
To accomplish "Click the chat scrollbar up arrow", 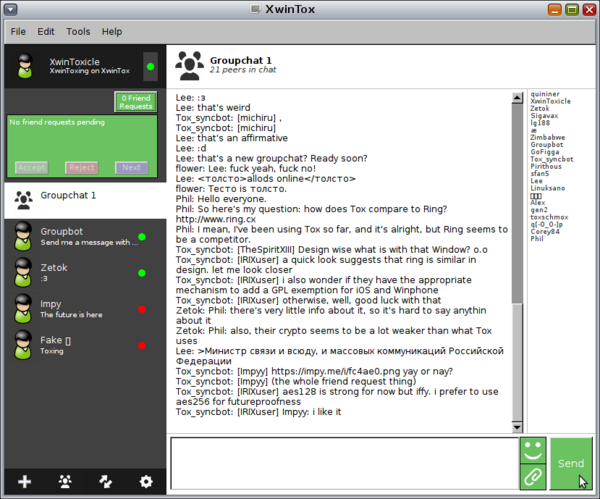I will (517, 98).
